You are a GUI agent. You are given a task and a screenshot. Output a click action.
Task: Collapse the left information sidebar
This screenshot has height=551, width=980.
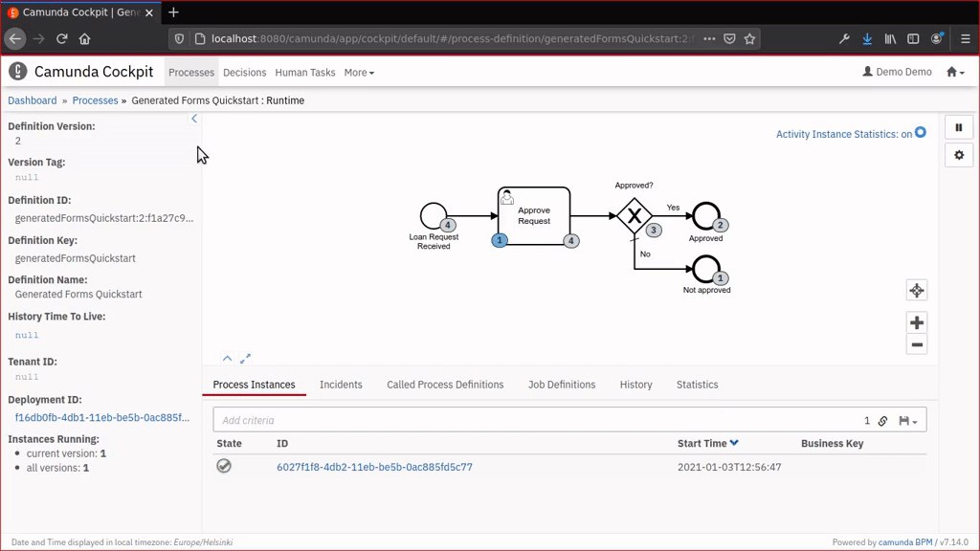click(194, 119)
